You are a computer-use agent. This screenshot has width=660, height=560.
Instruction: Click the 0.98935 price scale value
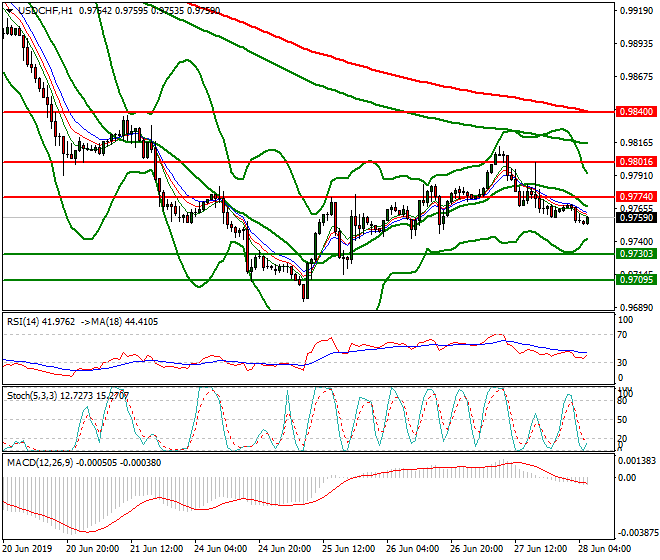pyautogui.click(x=636, y=44)
